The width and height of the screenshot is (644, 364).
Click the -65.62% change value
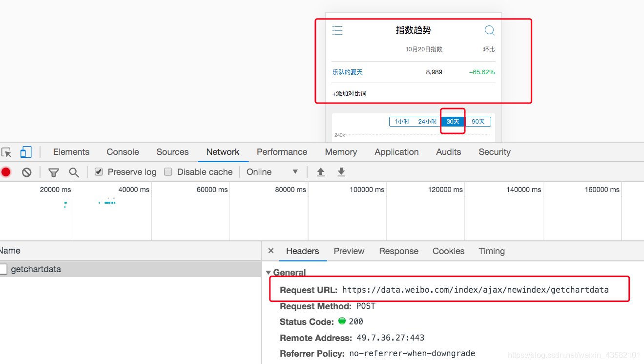pos(482,72)
